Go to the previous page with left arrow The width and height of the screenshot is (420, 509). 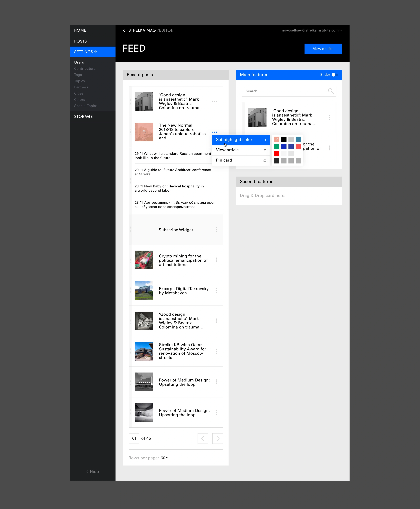[203, 438]
